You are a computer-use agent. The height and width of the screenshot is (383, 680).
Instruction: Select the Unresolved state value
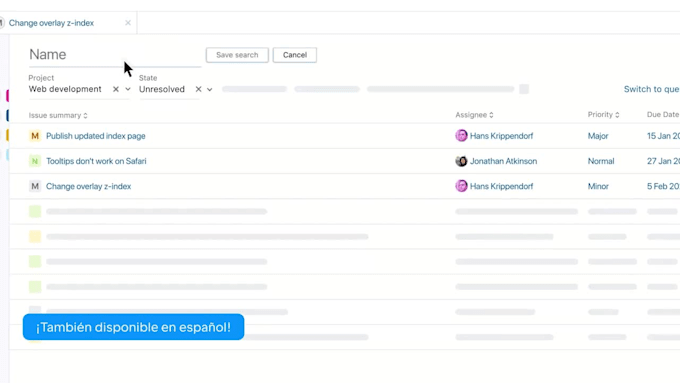coord(162,89)
